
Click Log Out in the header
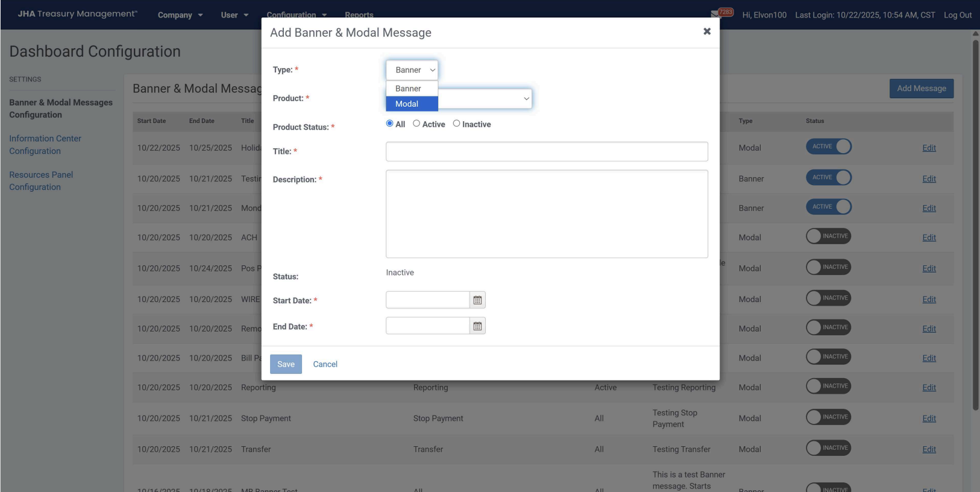[957, 15]
